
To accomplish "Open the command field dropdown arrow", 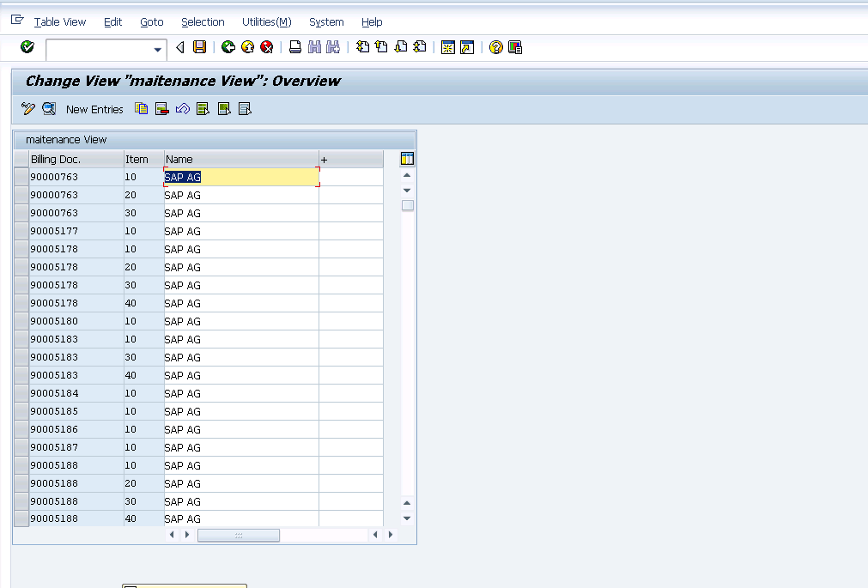I will click(158, 50).
